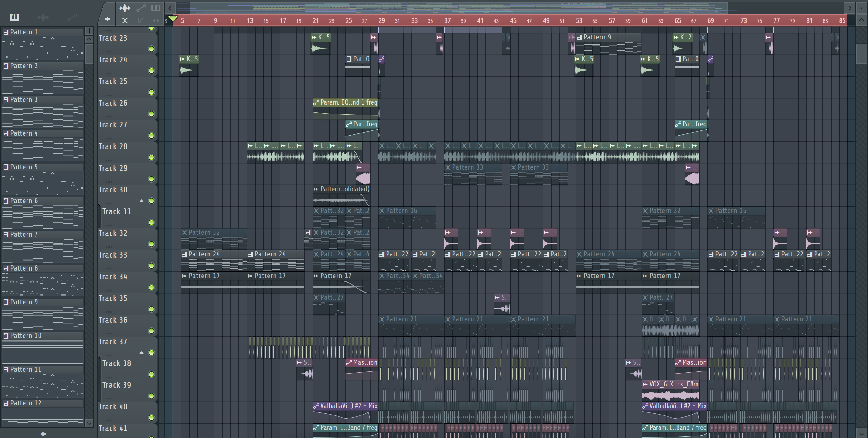The width and height of the screenshot is (868, 438).
Task: Click the crossfade X icon in the playlist header
Action: (125, 20)
